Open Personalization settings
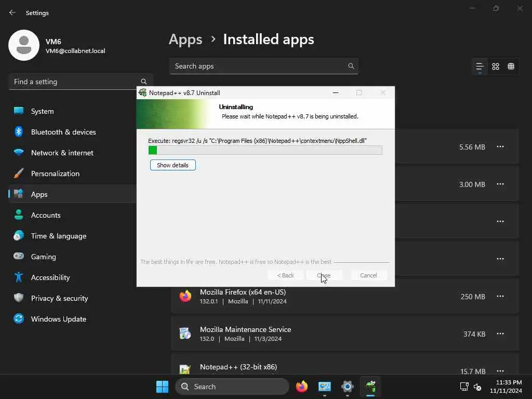This screenshot has height=399, width=532. coord(73,174)
